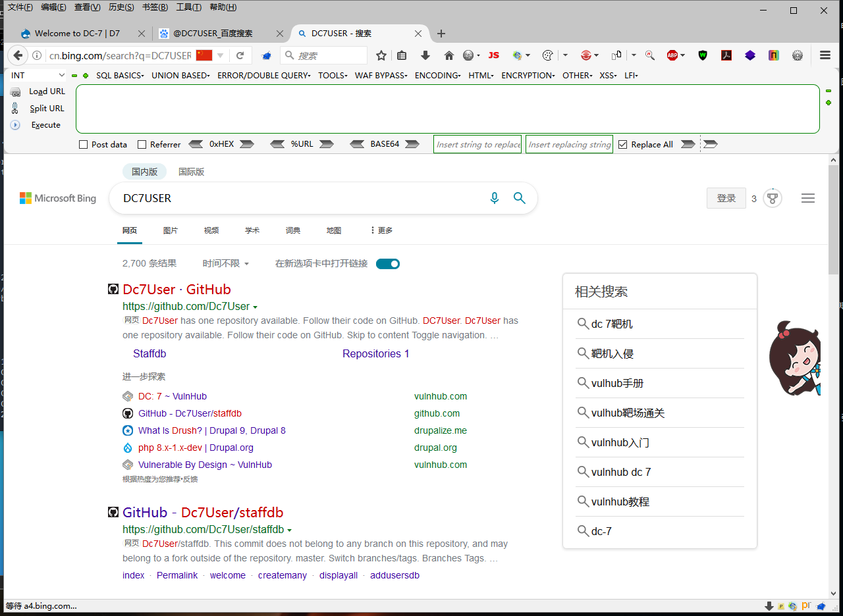Click the site information icon in address bar
Viewport: 843px width, 616px height.
click(38, 55)
